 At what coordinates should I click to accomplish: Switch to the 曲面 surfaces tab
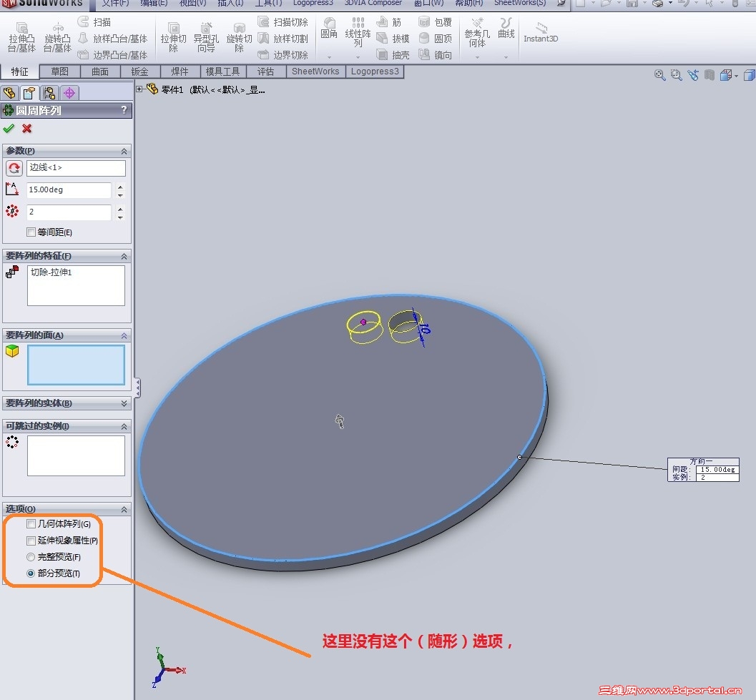(x=100, y=72)
